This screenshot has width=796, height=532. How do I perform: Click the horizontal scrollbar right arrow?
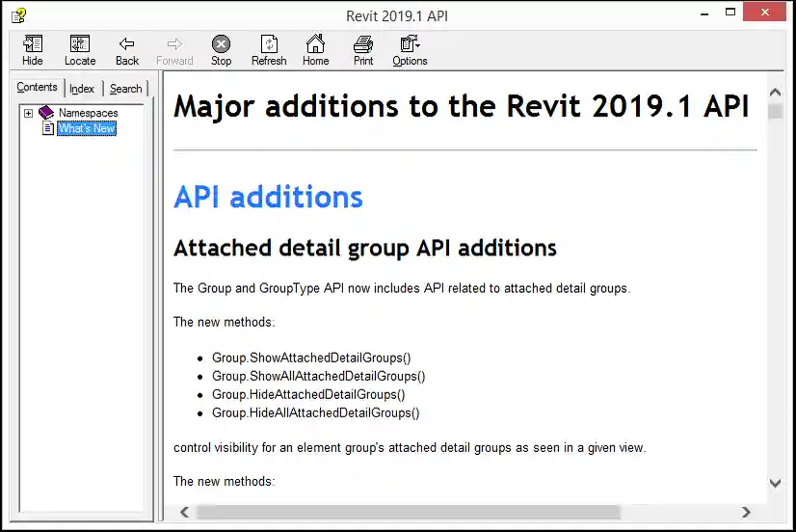point(746,512)
